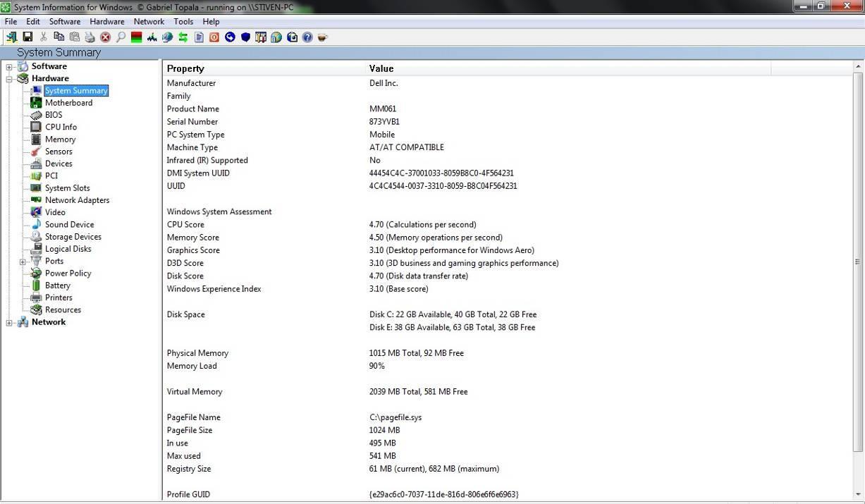The image size is (865, 504).
Task: Click the lone blue globe toolbar icon
Action: click(x=168, y=37)
